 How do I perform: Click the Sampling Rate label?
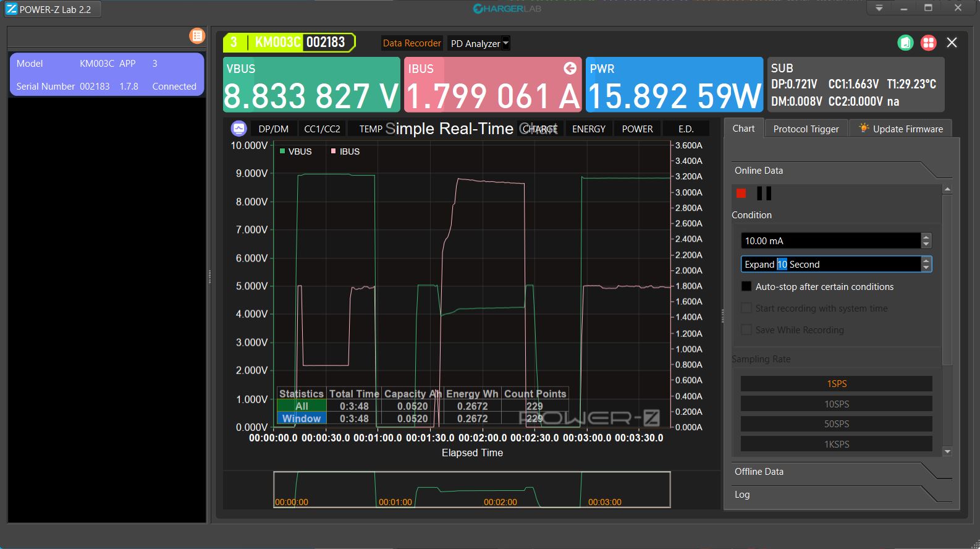point(761,359)
